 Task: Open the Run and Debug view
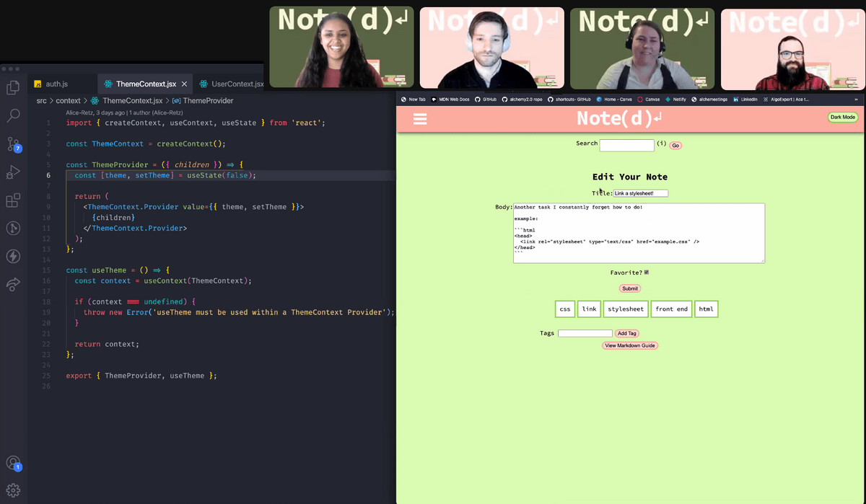point(13,172)
